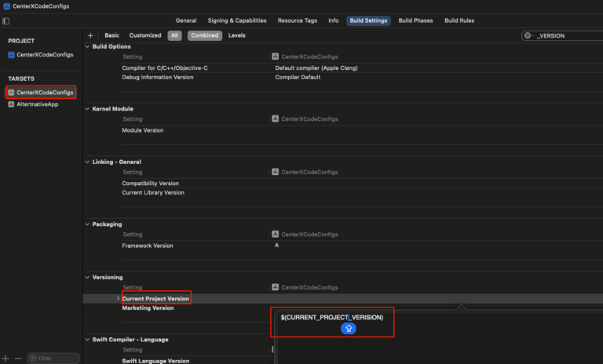Select the Marketing Version setting
The height and width of the screenshot is (364, 603).
click(148, 308)
